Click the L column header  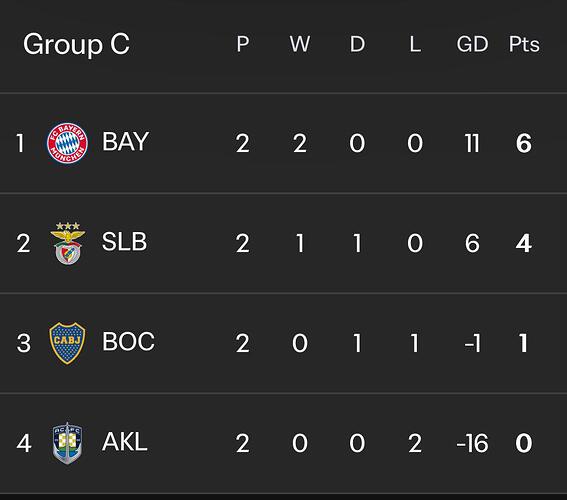(x=415, y=44)
